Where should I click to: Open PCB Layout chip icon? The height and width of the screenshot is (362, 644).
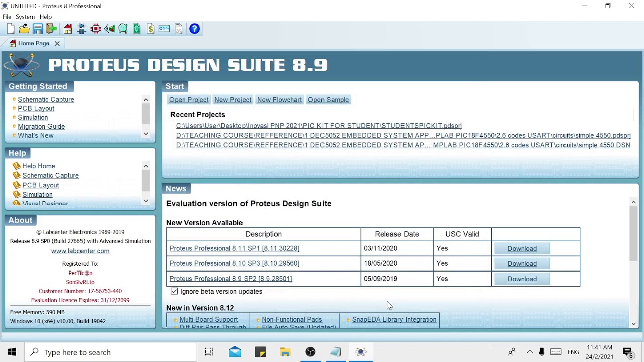(x=96, y=29)
